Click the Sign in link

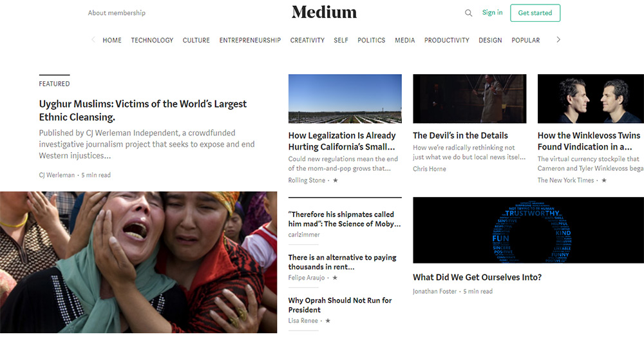click(492, 12)
